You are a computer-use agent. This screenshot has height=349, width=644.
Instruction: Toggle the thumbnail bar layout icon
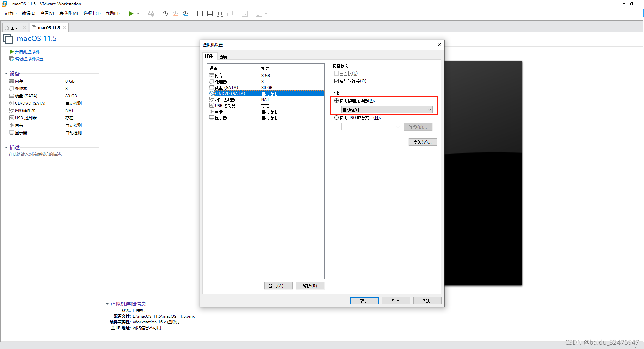pyautogui.click(x=210, y=14)
